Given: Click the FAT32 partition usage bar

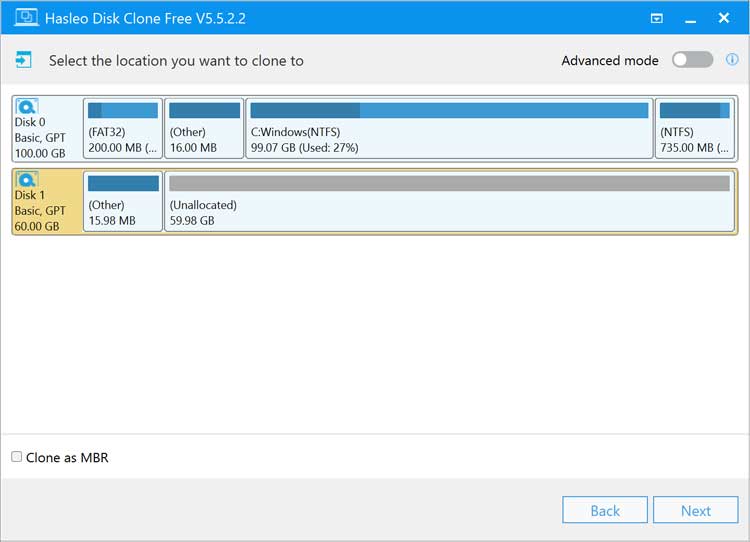Looking at the screenshot, I should (x=123, y=111).
